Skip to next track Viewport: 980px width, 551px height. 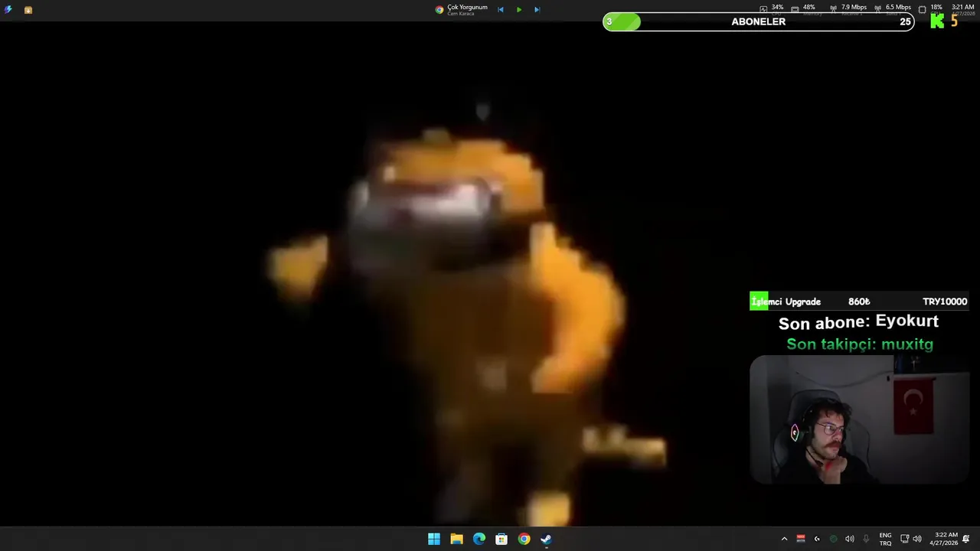click(537, 10)
